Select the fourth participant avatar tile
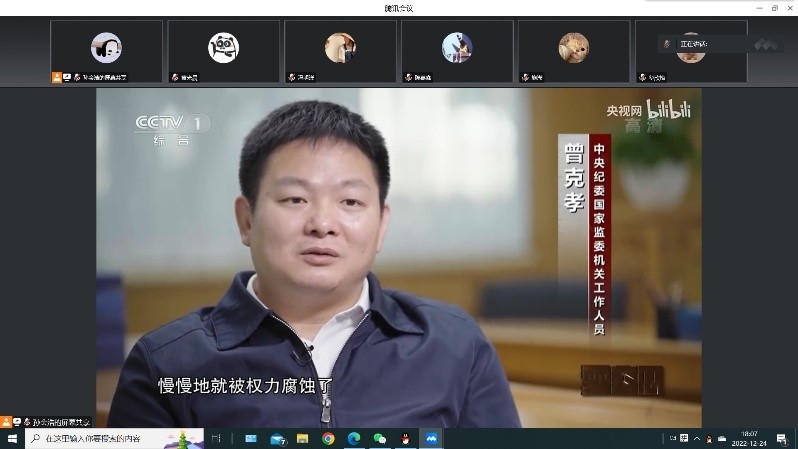798x449 pixels. pyautogui.click(x=457, y=50)
